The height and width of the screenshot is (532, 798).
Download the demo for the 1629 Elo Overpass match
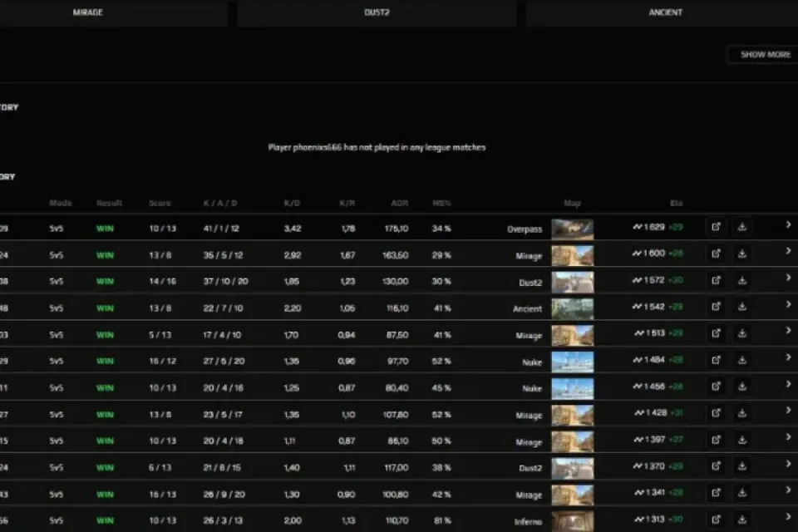(742, 227)
